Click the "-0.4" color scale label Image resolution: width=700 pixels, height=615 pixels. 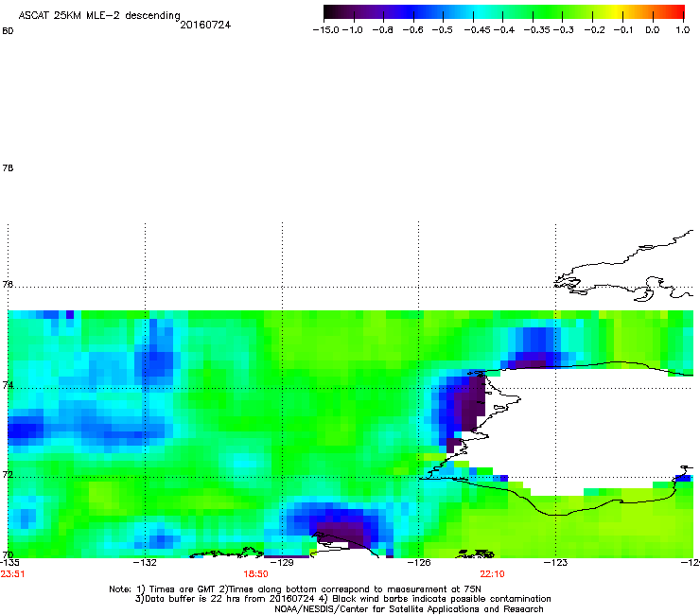click(504, 30)
